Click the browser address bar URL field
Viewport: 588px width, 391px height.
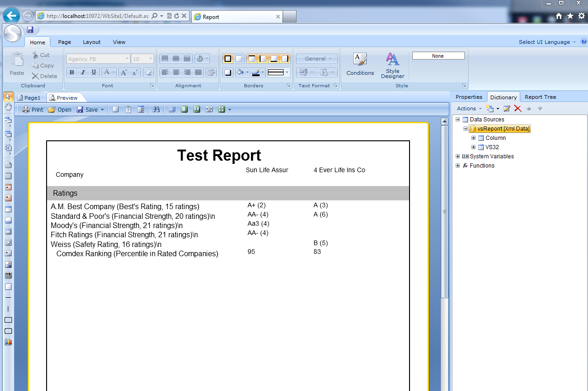[x=98, y=16]
